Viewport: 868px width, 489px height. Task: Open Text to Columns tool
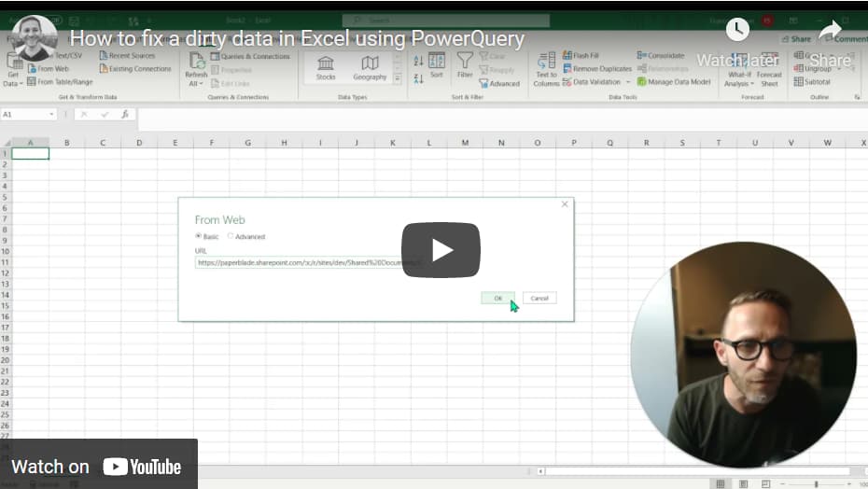click(546, 67)
